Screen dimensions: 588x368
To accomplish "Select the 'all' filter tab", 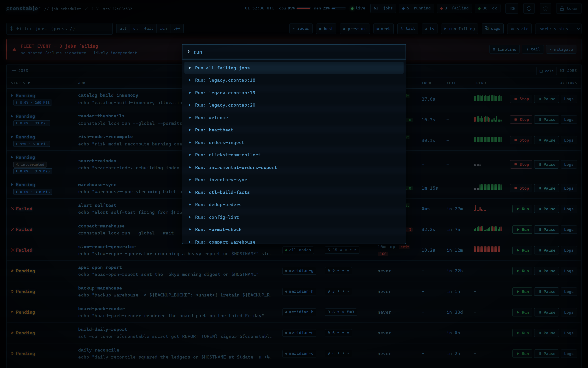I will pyautogui.click(x=123, y=29).
